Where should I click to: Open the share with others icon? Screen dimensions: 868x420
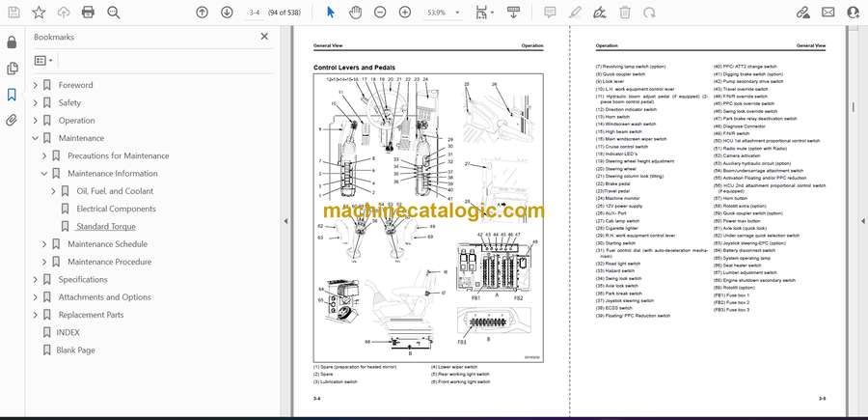coord(854,13)
